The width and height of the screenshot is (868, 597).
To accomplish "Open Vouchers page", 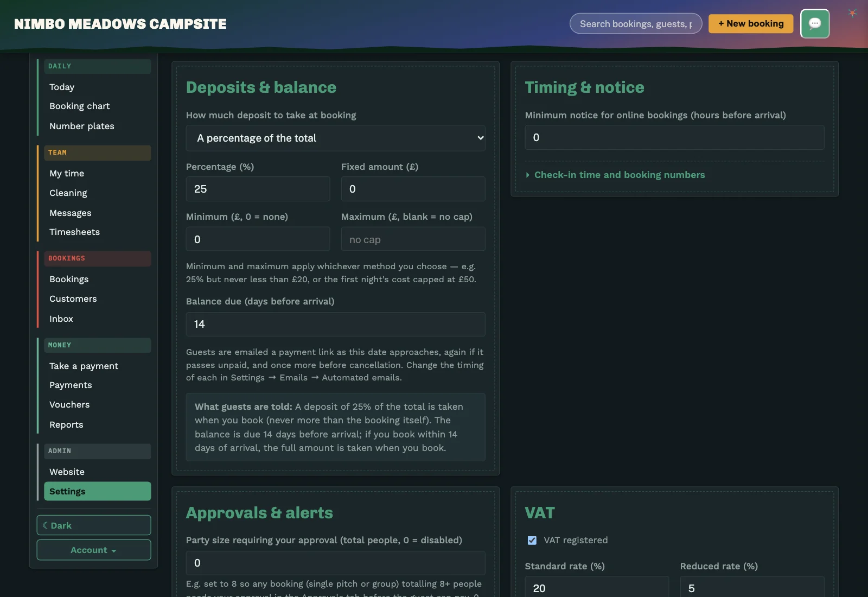I will click(x=97, y=404).
